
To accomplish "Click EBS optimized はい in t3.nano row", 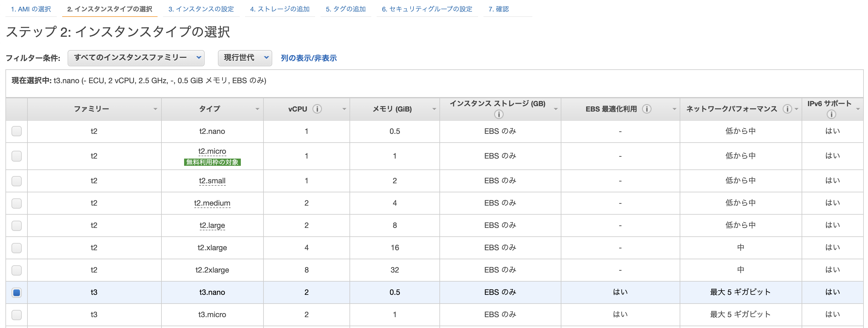I will tap(620, 292).
